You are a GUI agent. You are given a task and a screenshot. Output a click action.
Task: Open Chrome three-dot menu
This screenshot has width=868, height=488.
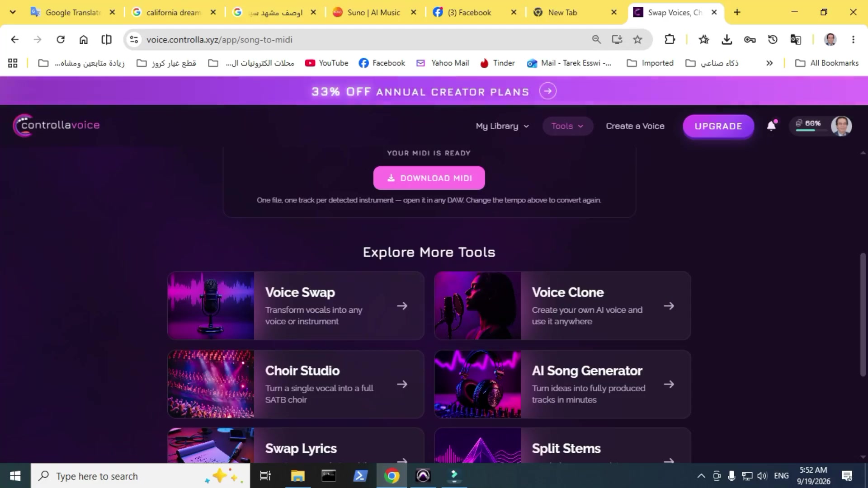tap(853, 39)
